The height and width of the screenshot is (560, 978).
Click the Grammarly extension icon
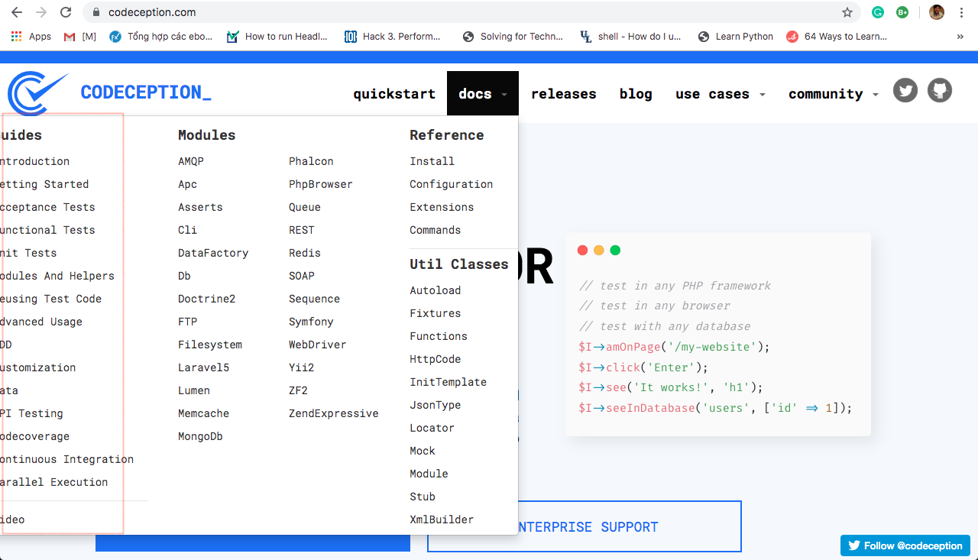(877, 12)
